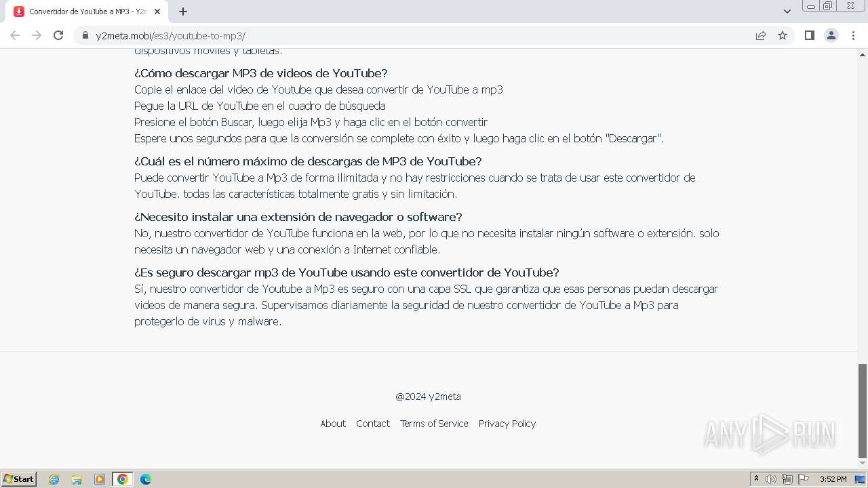868x488 pixels.
Task: Open File Explorer from the taskbar
Action: click(77, 479)
